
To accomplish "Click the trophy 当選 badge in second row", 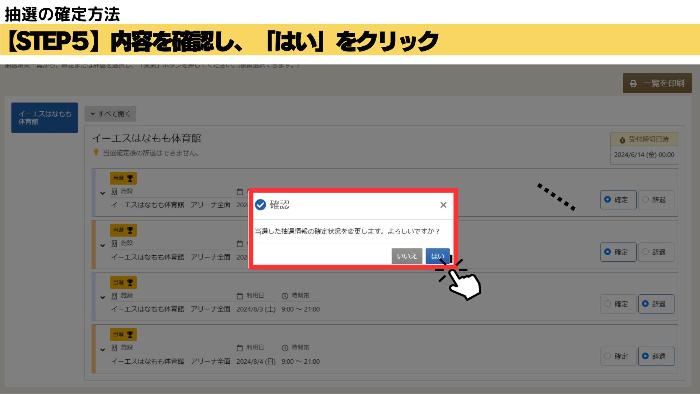I will click(123, 230).
